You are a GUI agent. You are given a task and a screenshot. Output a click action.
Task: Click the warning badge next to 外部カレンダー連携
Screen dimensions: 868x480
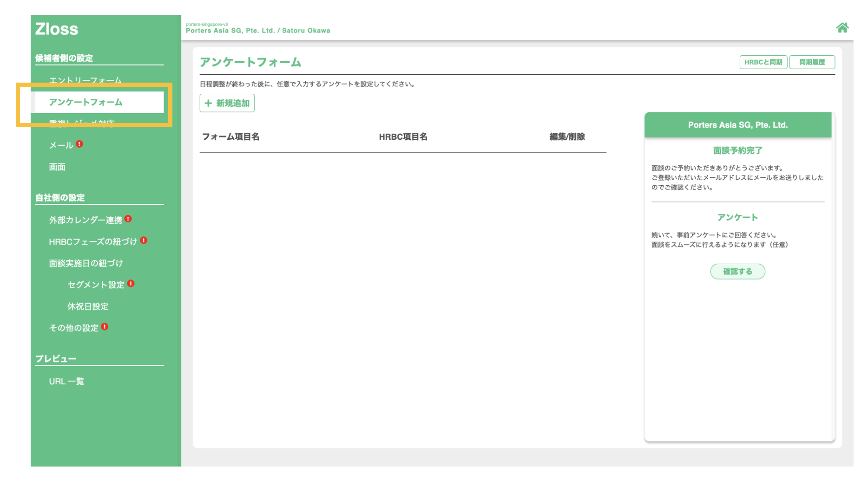pos(128,219)
